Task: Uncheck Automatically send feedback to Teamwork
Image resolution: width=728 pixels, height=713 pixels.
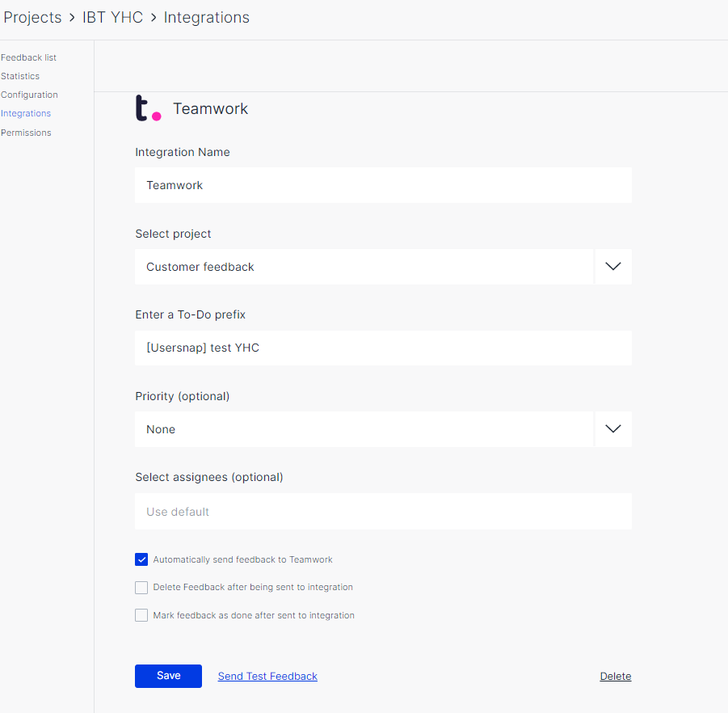Action: [x=141, y=559]
